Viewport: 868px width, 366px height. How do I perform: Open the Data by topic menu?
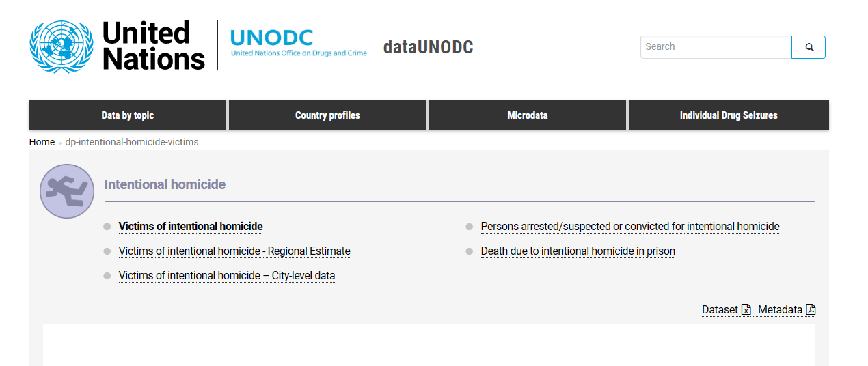click(128, 115)
